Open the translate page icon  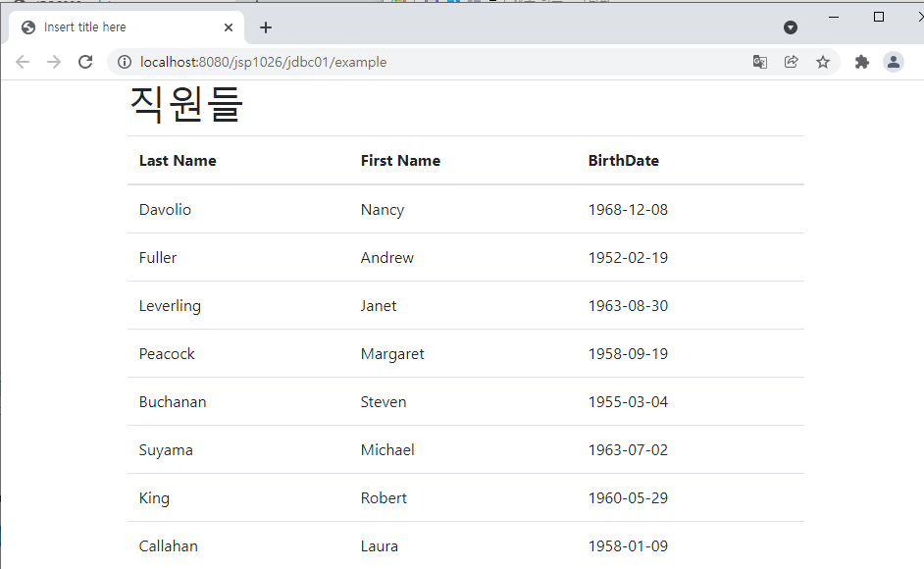click(x=760, y=62)
